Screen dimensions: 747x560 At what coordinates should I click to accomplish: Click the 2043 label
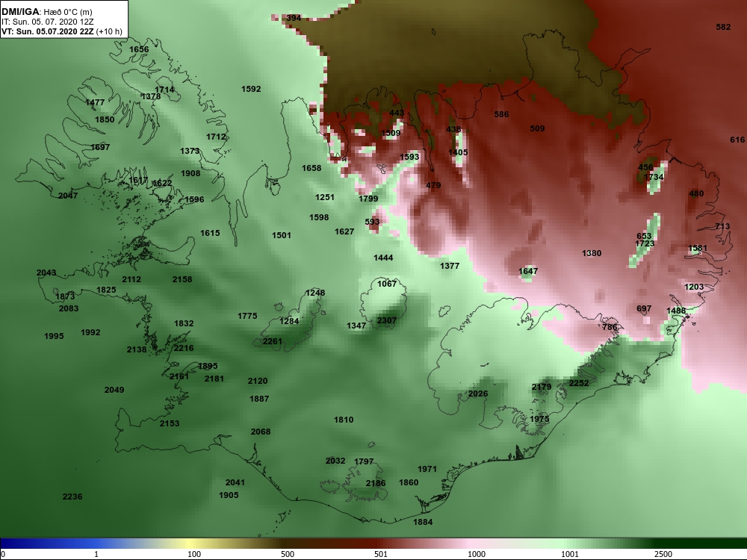click(x=46, y=273)
